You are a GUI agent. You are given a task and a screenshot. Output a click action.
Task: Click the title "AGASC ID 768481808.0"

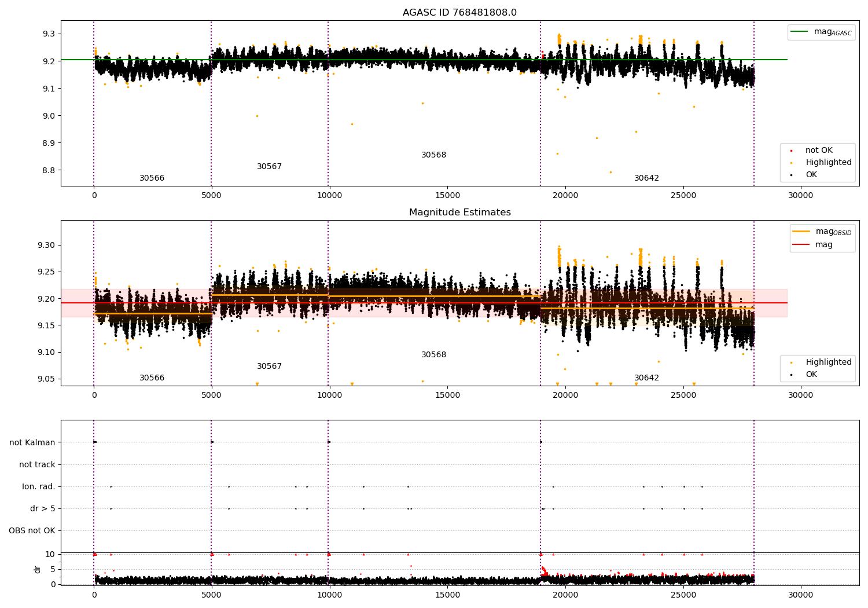459,13
